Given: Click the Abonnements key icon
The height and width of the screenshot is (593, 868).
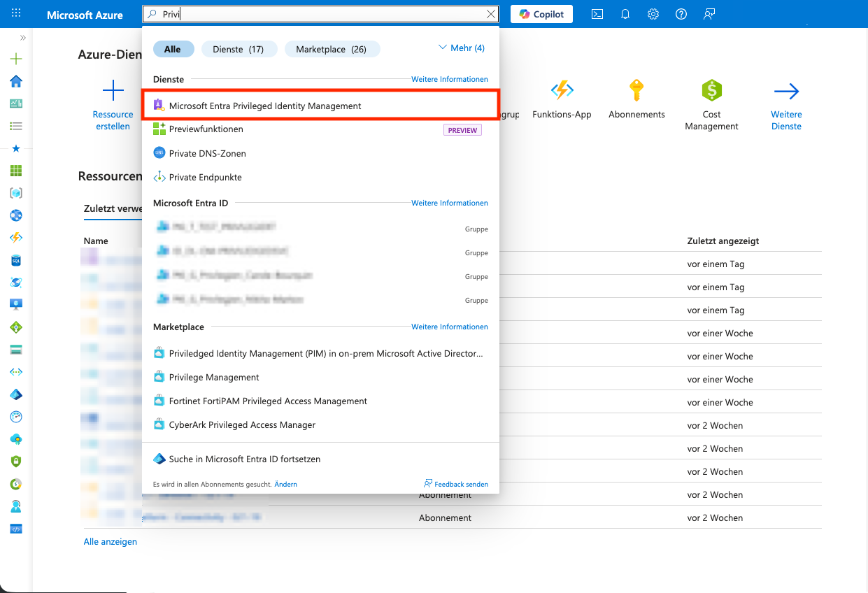Looking at the screenshot, I should (x=636, y=91).
